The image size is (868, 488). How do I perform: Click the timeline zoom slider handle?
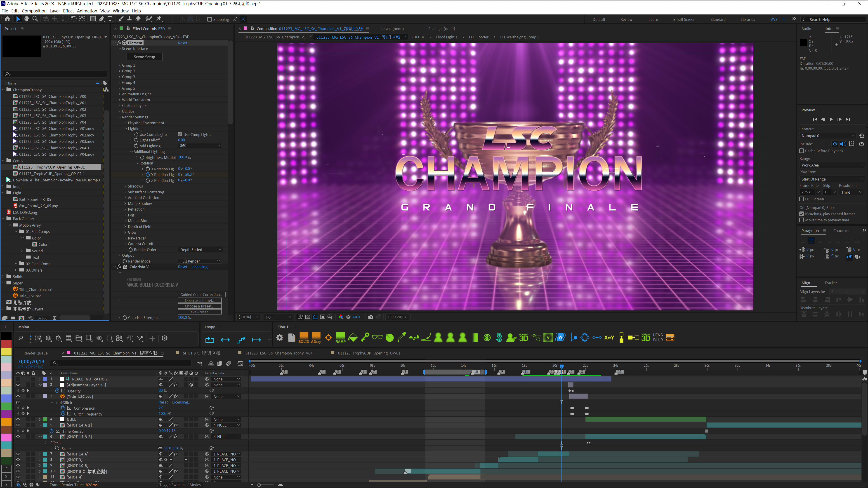(x=259, y=485)
